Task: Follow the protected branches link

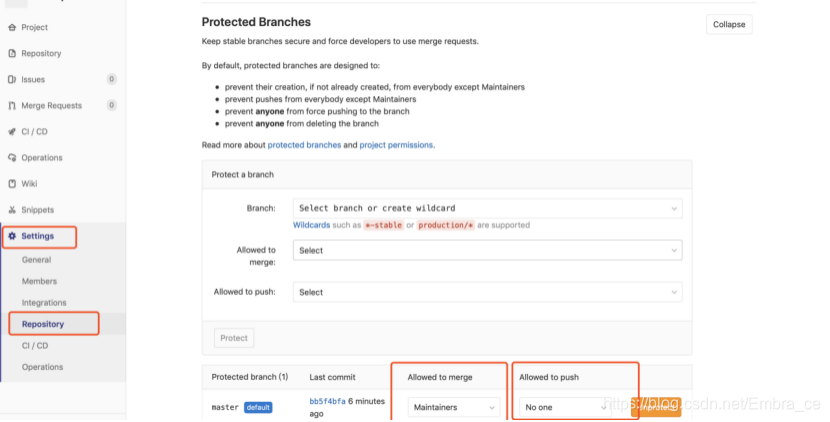Action: [304, 145]
